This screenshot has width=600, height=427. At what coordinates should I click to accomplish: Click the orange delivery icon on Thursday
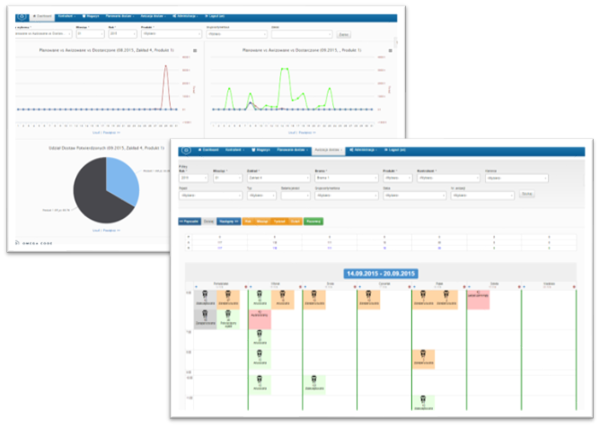click(369, 297)
